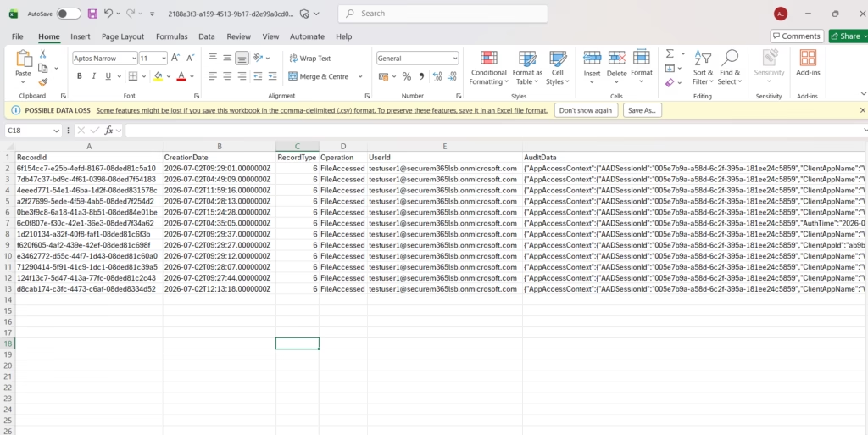Switch to the Formulas tab

[171, 36]
